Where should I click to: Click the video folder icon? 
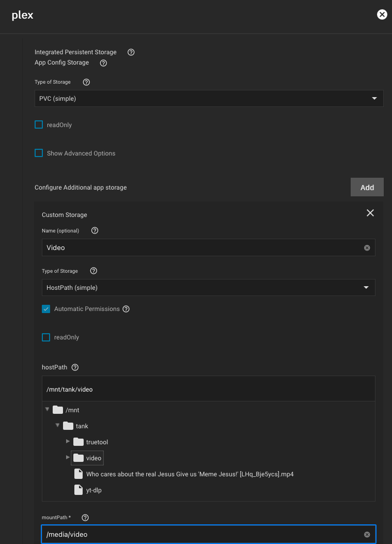[x=79, y=458]
